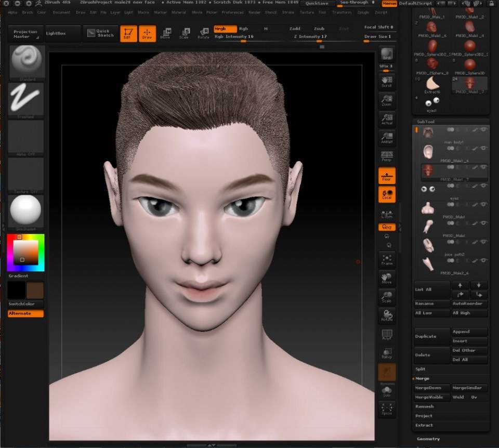Open Quick Sketch

click(100, 33)
